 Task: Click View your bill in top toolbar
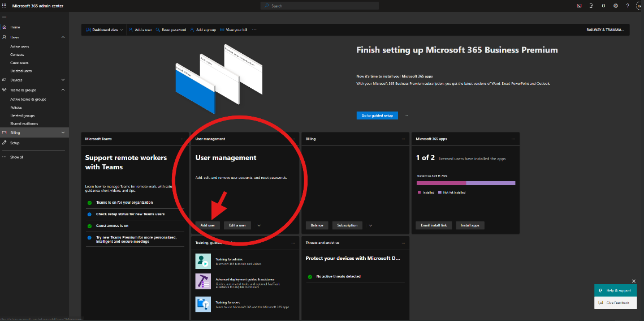pyautogui.click(x=234, y=30)
